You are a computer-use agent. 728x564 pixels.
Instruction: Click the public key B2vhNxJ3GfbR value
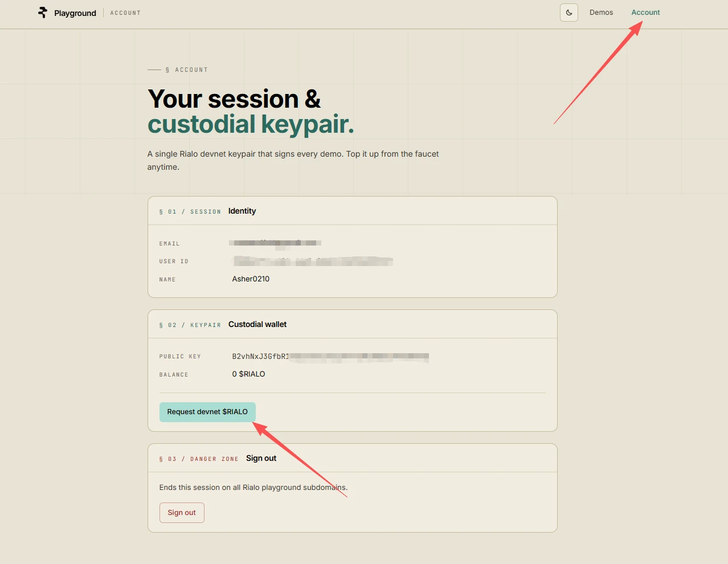tap(330, 357)
